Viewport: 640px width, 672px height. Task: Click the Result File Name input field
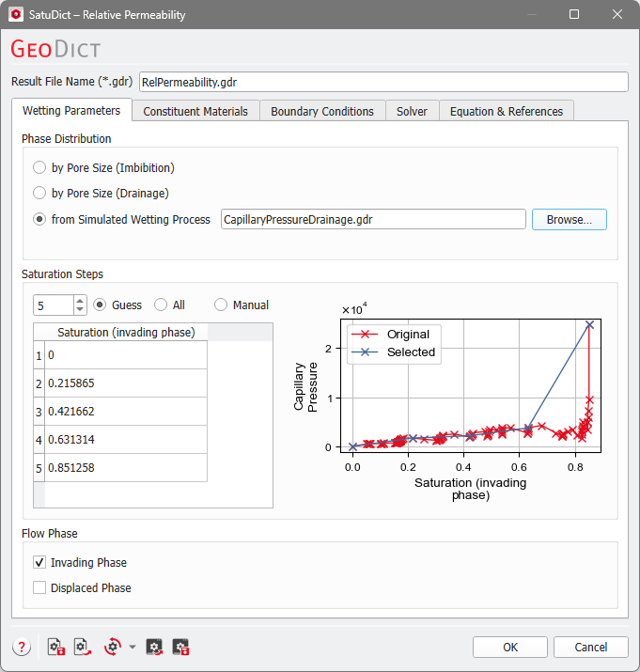[x=383, y=82]
